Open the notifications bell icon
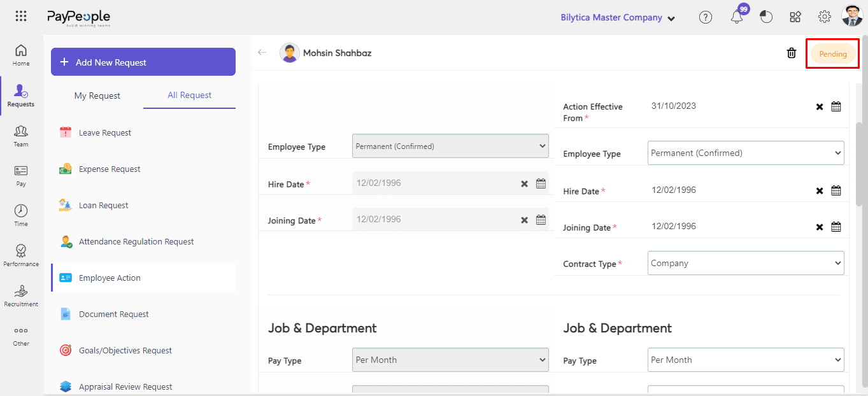The width and height of the screenshot is (868, 396). pos(737,18)
